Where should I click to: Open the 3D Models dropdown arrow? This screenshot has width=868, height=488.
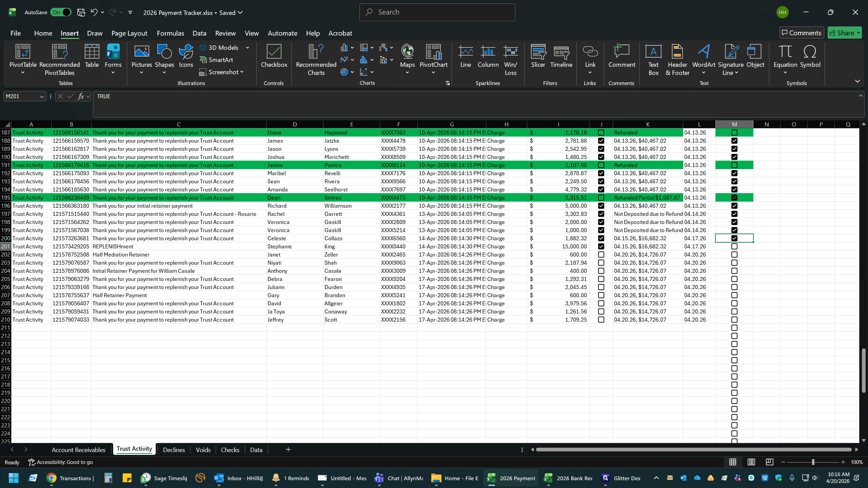[x=248, y=48]
